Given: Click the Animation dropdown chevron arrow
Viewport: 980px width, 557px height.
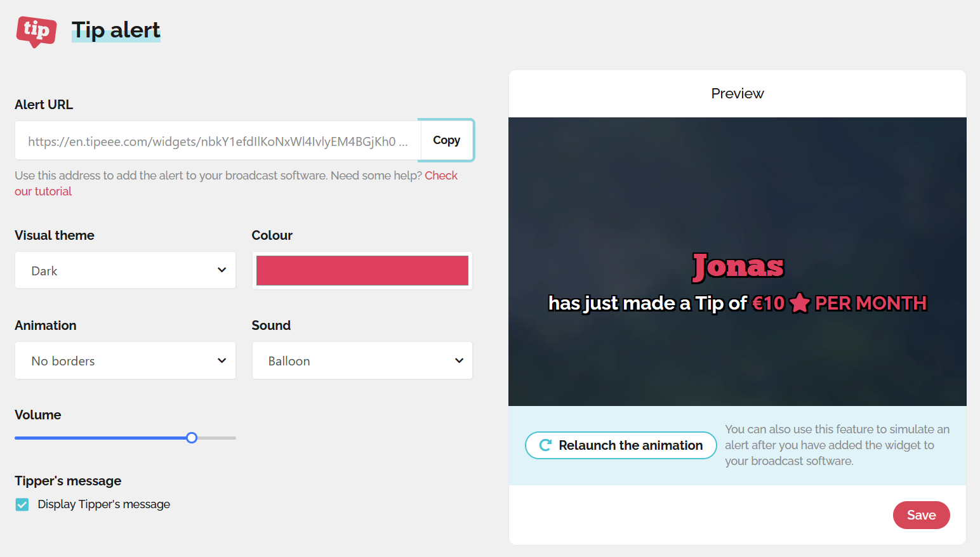Looking at the screenshot, I should point(222,360).
